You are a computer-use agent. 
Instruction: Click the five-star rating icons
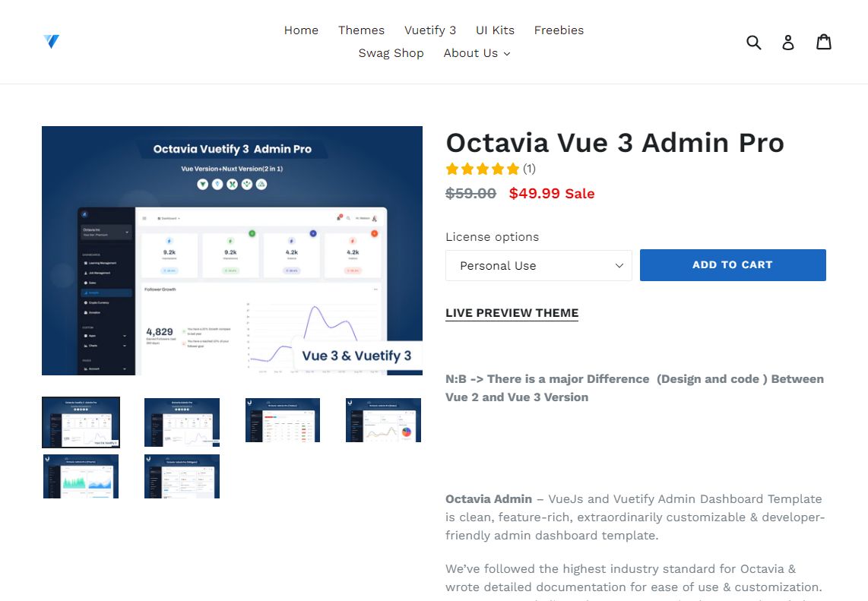(x=483, y=169)
